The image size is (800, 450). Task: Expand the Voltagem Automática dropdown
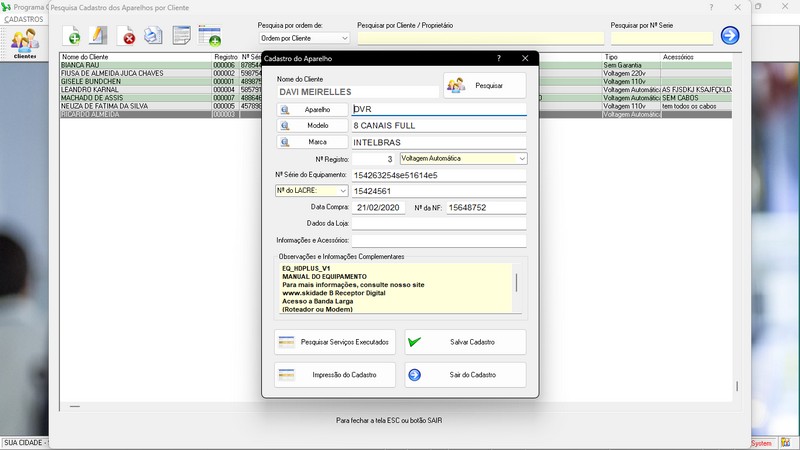coord(522,158)
